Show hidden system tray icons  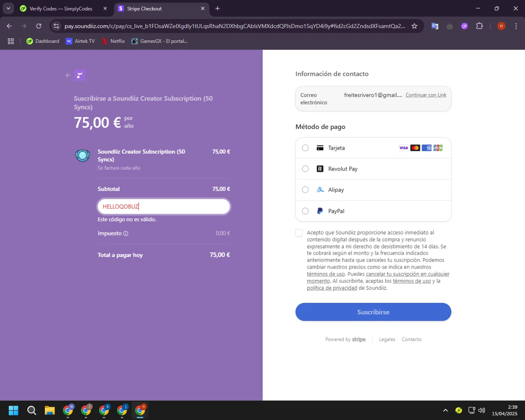click(x=446, y=410)
